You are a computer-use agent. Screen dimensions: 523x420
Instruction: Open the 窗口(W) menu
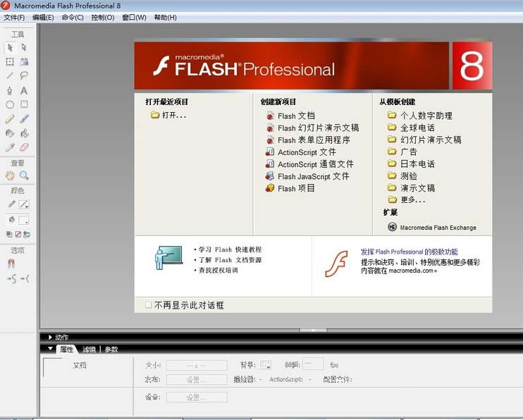click(134, 18)
